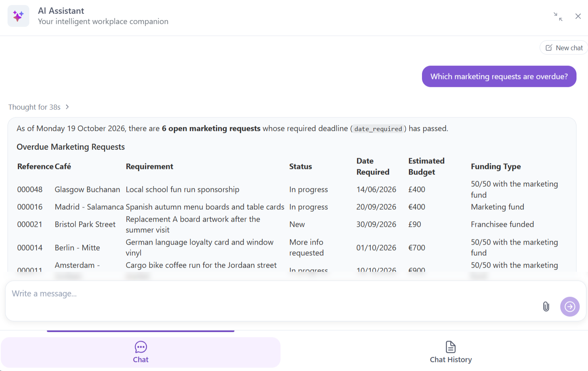Viewport: 588px width, 371px height.
Task: Click the 'Funding Type' column header
Action: (496, 166)
